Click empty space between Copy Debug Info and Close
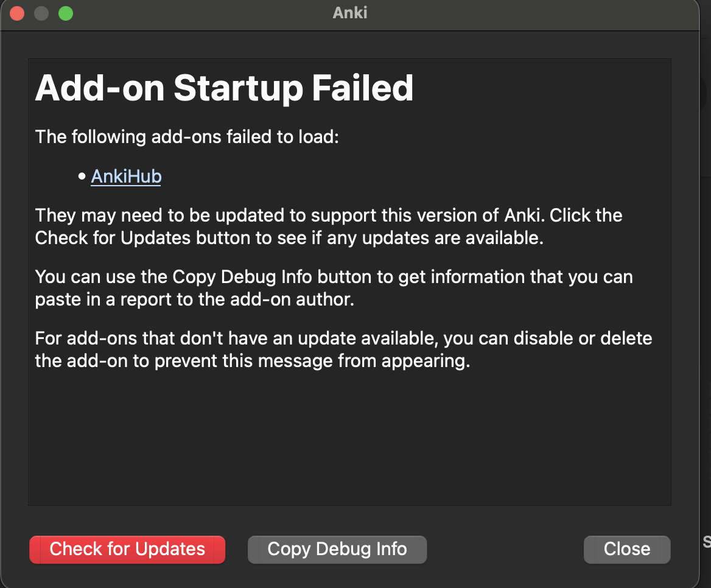Image resolution: width=711 pixels, height=588 pixels. tap(505, 550)
